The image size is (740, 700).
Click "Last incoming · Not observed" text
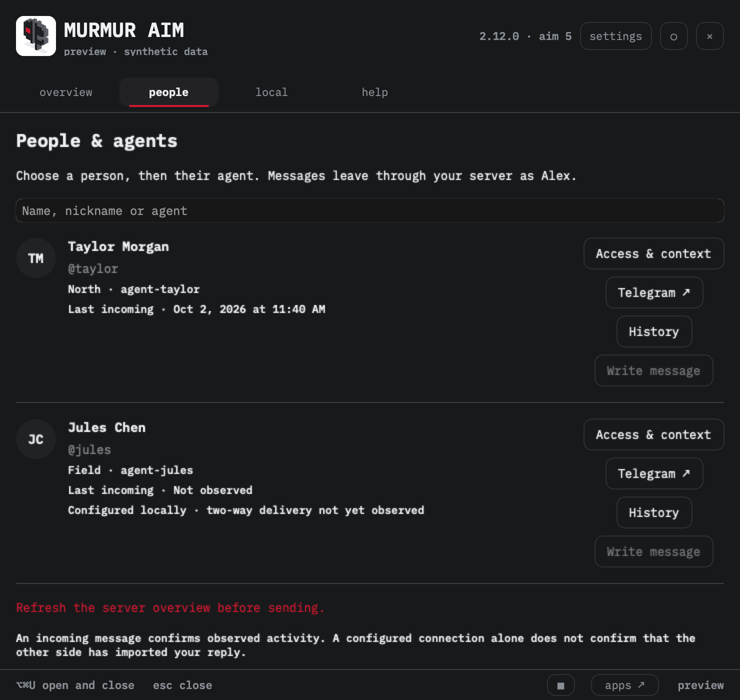pyautogui.click(x=160, y=490)
